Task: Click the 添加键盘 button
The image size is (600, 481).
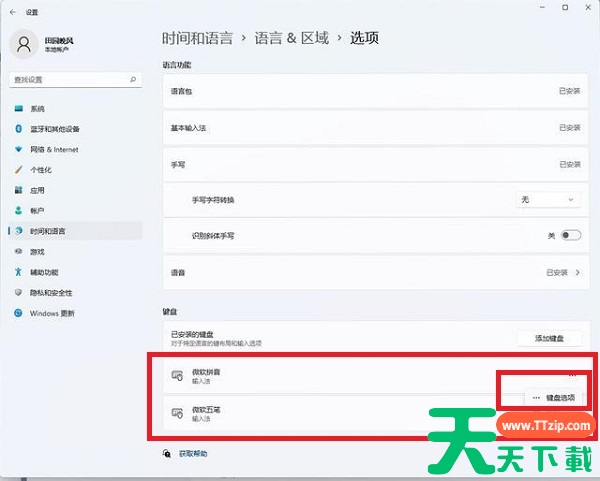Action: [549, 338]
